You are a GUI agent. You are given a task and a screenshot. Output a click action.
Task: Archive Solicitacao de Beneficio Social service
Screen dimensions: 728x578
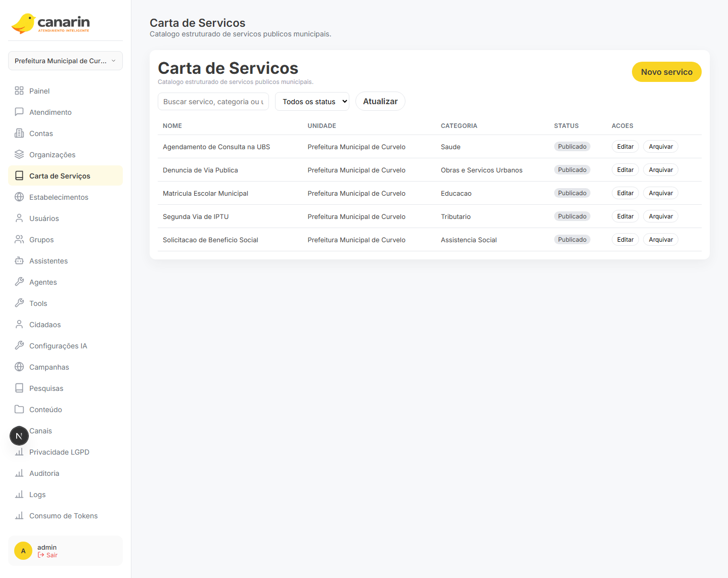[x=661, y=240]
